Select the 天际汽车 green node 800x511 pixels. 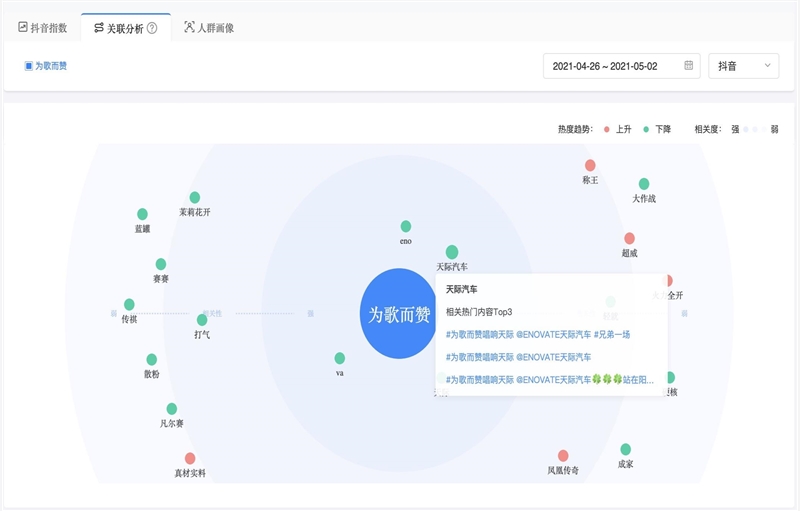point(452,252)
